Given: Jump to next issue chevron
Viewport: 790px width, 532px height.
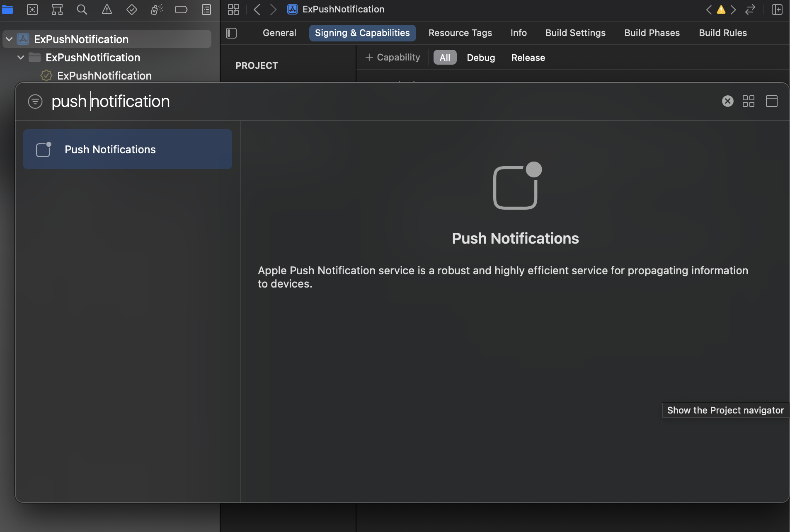Looking at the screenshot, I should pos(733,10).
